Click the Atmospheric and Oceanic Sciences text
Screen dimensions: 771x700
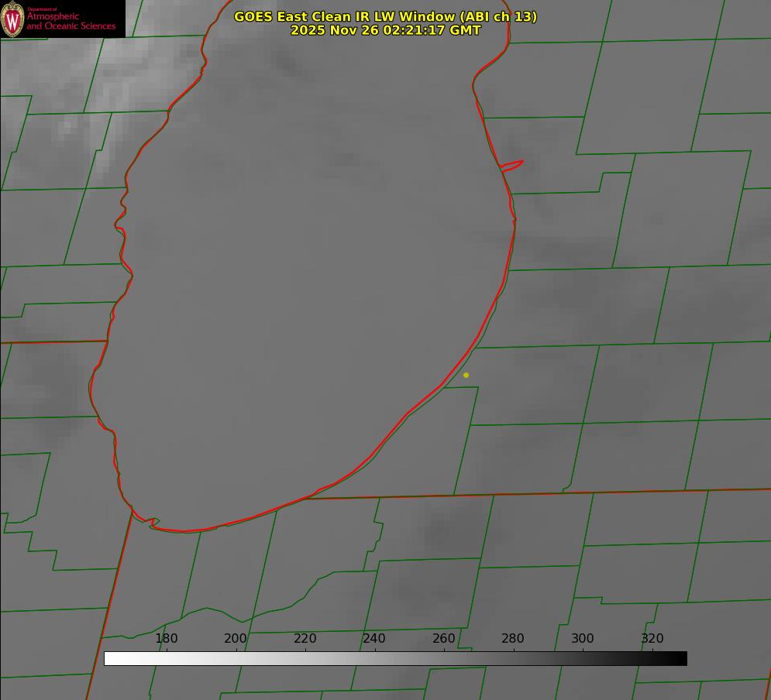71,21
